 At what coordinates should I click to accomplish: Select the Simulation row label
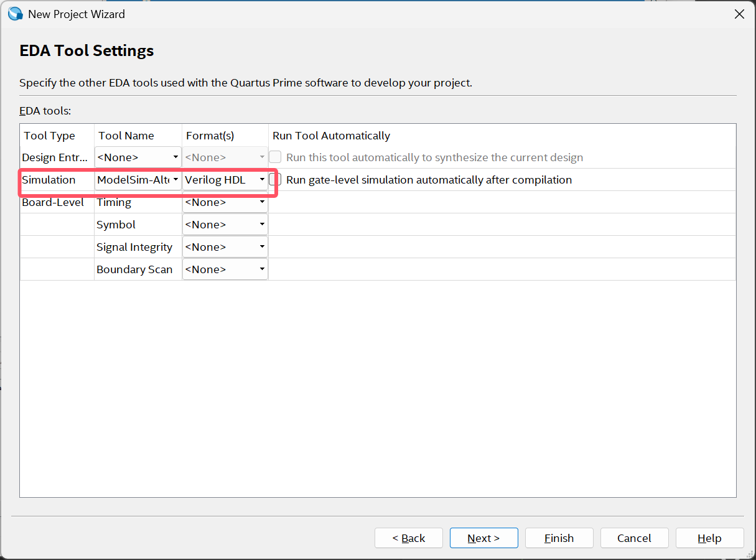49,180
